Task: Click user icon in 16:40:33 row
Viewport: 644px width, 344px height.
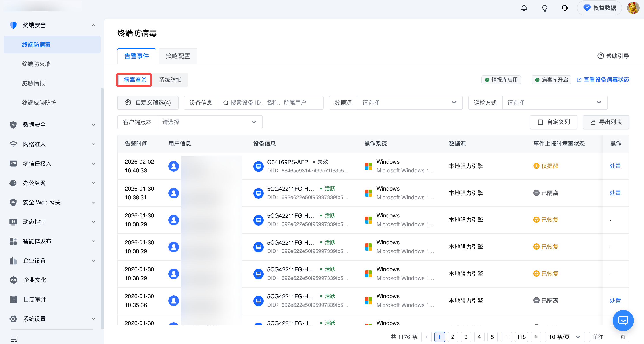Action: click(x=173, y=166)
